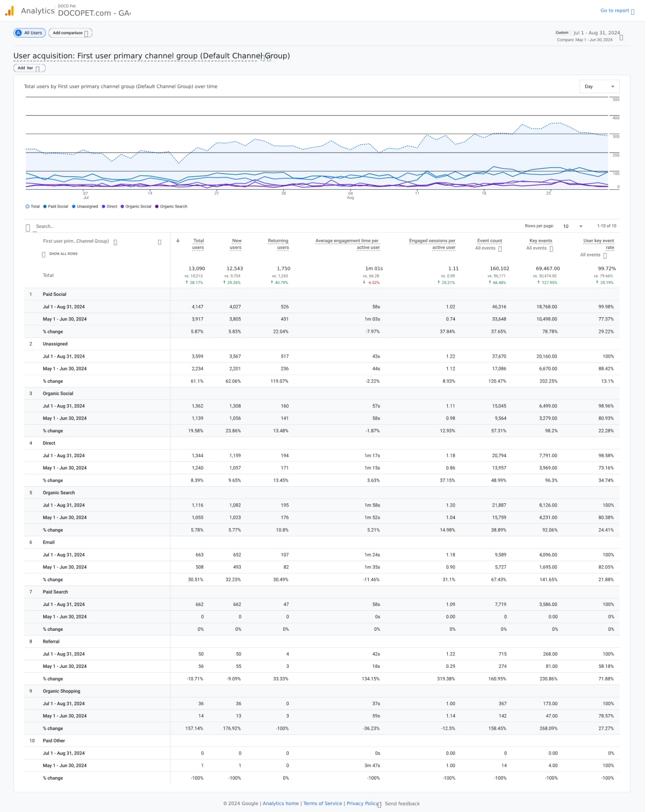Click the Direct row heading in the table
The width and height of the screenshot is (645, 812).
point(49,443)
